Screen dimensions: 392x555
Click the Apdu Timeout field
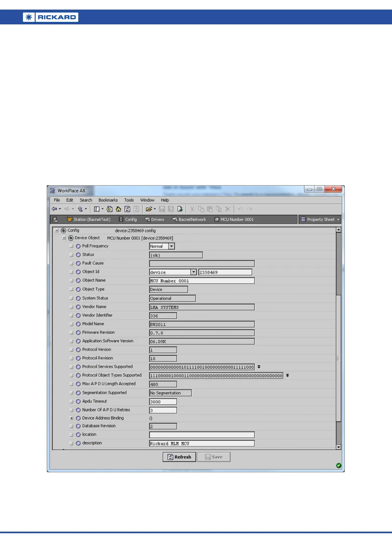pyautogui.click(x=163, y=402)
